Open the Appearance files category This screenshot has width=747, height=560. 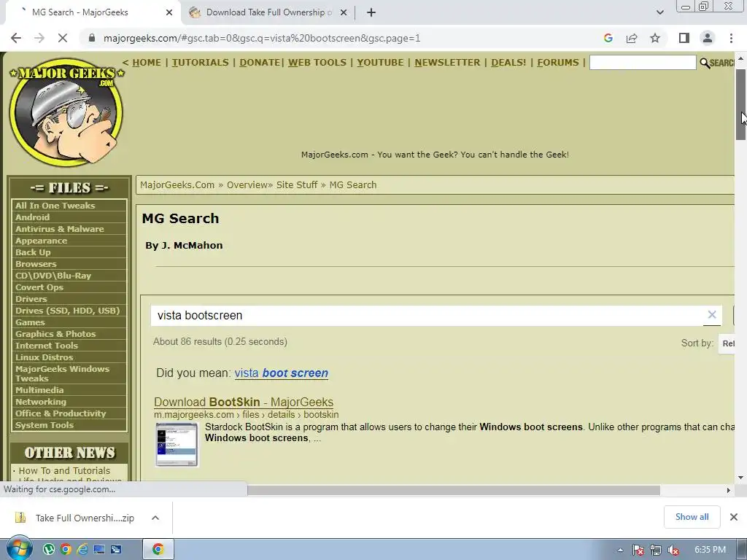(x=41, y=241)
